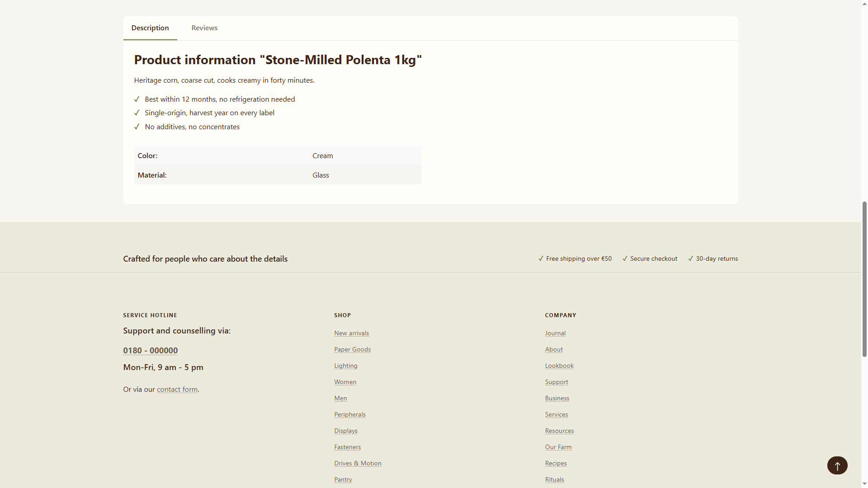Click the Product information heading

click(278, 60)
